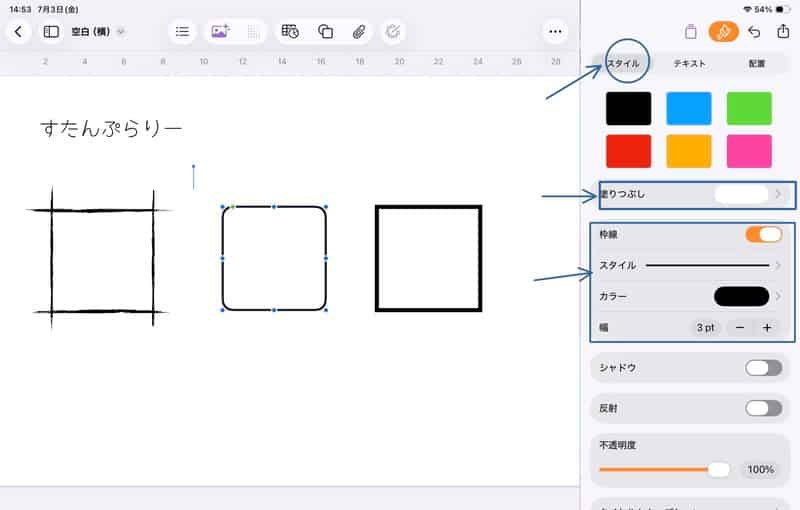The height and width of the screenshot is (510, 800).
Task: Choose the orange style swatch
Action: point(689,151)
